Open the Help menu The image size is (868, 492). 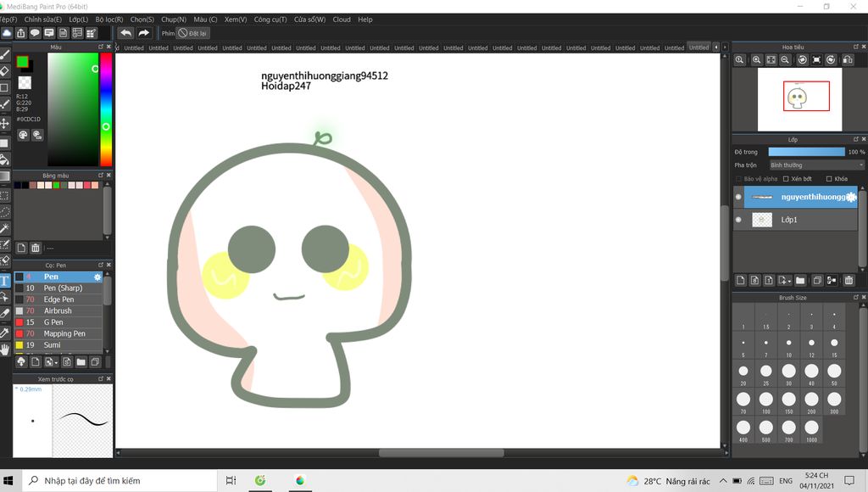[x=364, y=20]
